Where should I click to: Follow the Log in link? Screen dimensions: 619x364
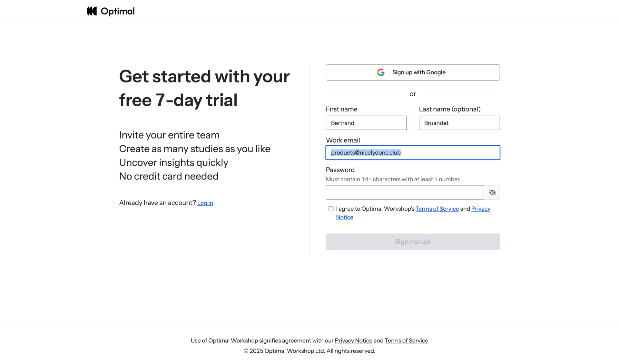[205, 203]
